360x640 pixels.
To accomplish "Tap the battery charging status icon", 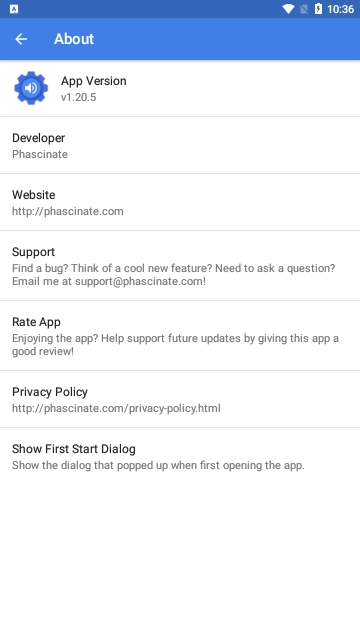I will click(318, 9).
